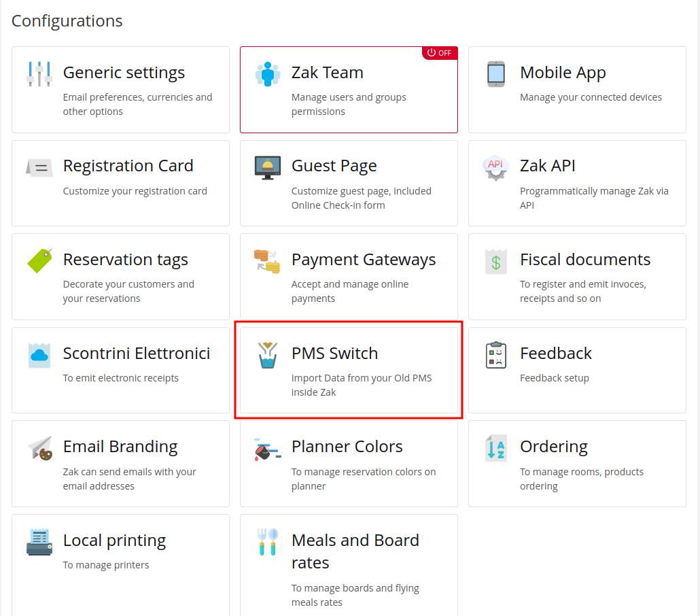
Task: Open the Feedback setup title
Action: [x=555, y=354]
